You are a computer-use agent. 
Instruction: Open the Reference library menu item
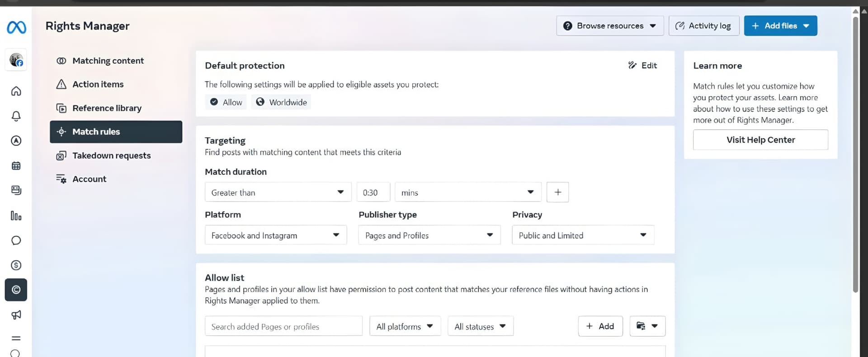[107, 108]
